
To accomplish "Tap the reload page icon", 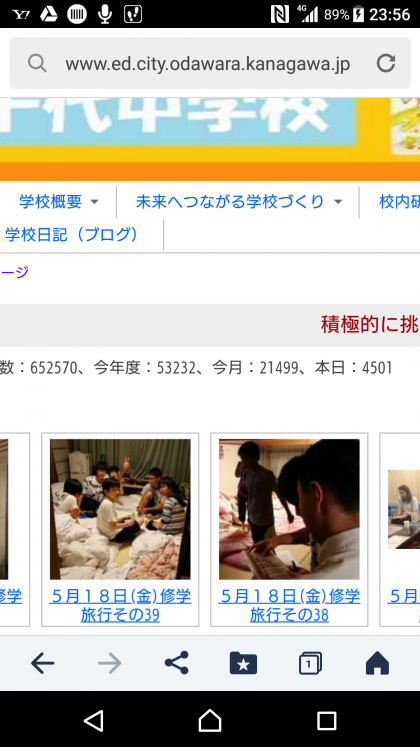I will tap(386, 63).
